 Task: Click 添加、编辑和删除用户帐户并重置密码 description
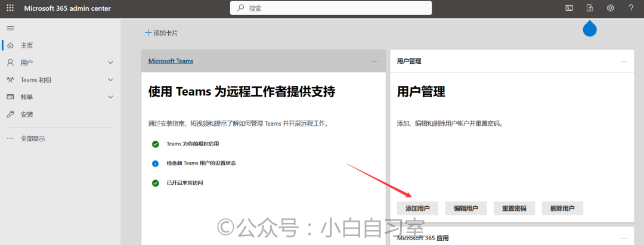(450, 123)
